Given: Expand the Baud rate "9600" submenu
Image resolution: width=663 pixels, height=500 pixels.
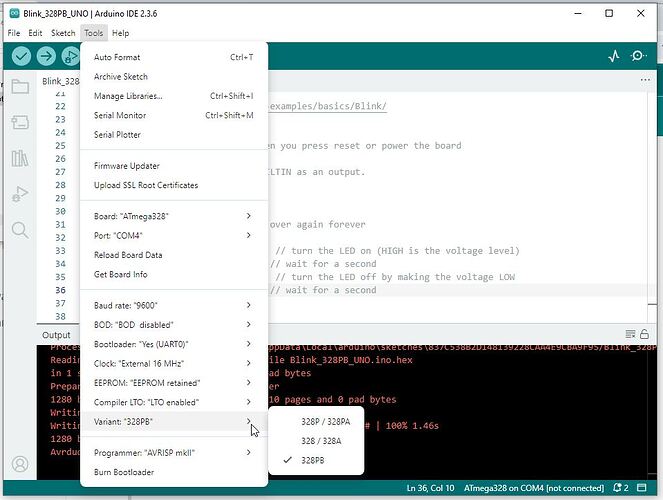Looking at the screenshot, I should (x=174, y=305).
